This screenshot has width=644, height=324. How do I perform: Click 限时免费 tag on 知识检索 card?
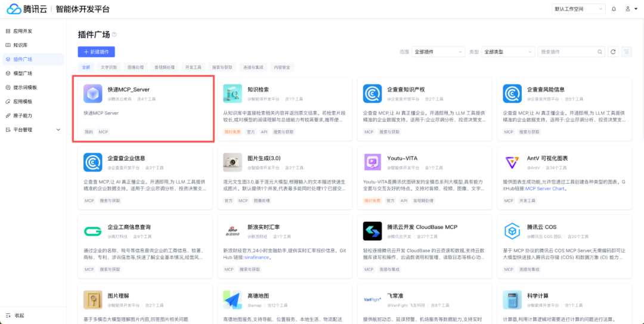pos(233,132)
